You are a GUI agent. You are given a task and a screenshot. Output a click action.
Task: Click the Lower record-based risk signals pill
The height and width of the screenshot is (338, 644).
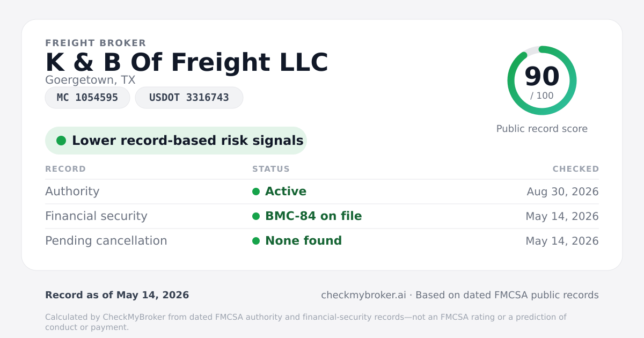click(175, 141)
